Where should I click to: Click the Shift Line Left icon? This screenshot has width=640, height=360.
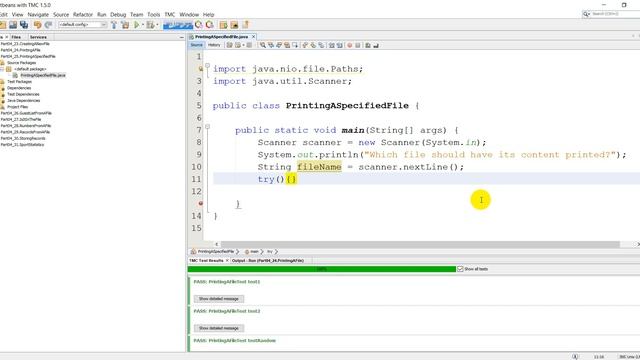click(x=331, y=45)
